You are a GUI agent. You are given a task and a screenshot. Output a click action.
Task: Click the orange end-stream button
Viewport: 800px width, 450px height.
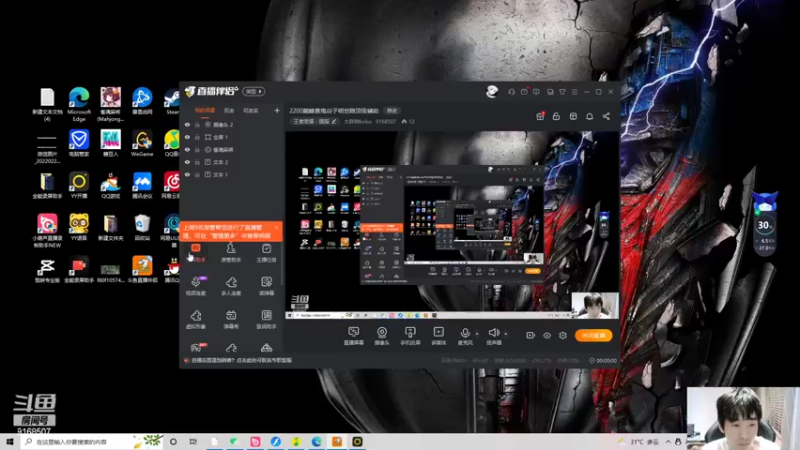pos(593,335)
